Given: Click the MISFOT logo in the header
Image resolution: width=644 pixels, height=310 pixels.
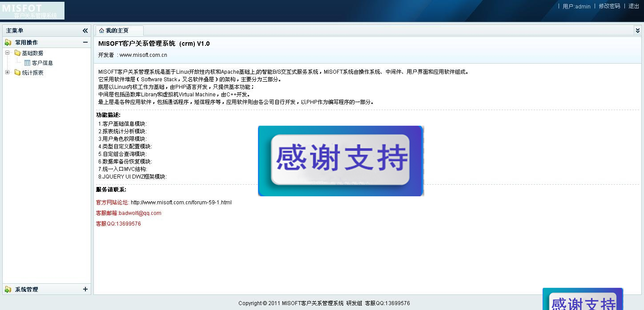Looking at the screenshot, I should click(x=32, y=11).
